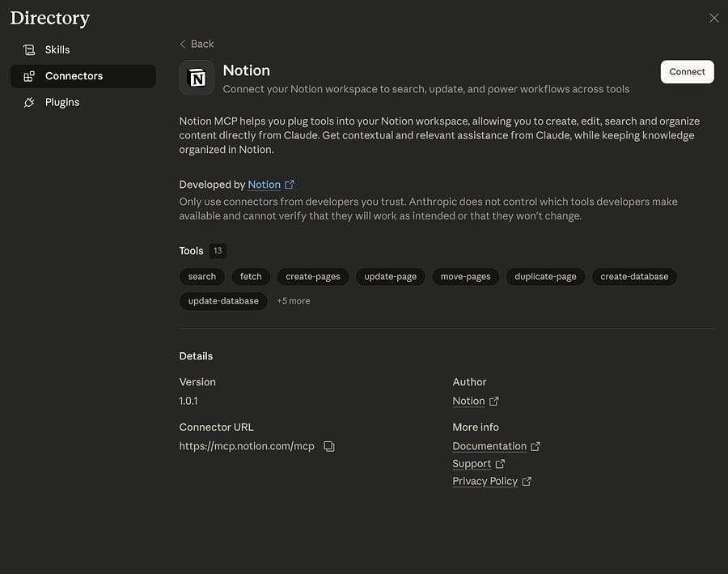The height and width of the screenshot is (574, 728).
Task: Select the Connectors section
Action: tap(83, 76)
